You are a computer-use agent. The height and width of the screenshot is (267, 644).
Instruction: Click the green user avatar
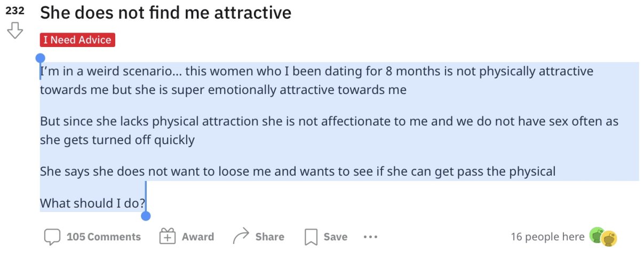click(595, 235)
